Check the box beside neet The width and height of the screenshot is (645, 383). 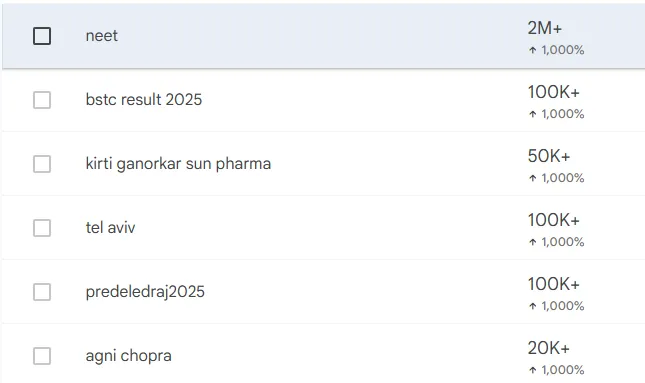pyautogui.click(x=42, y=36)
